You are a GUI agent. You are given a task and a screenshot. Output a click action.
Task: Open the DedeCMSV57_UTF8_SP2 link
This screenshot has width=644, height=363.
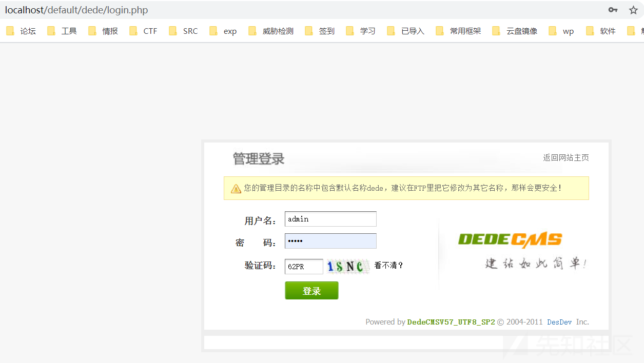pyautogui.click(x=451, y=322)
